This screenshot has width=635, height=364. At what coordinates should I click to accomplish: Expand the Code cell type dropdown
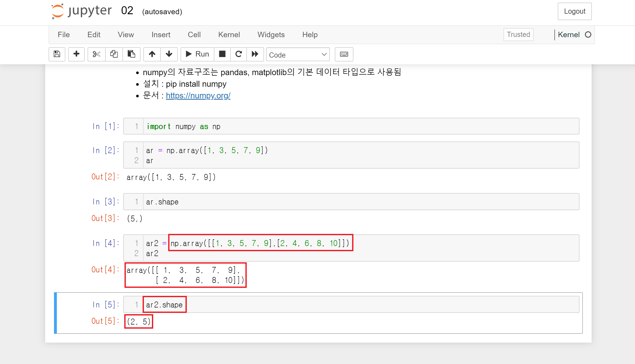[298, 54]
